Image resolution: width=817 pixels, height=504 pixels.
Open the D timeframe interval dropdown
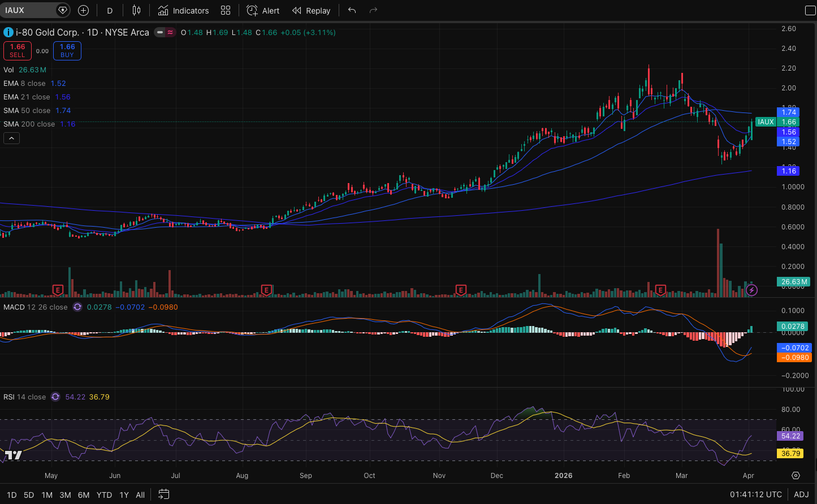point(110,10)
